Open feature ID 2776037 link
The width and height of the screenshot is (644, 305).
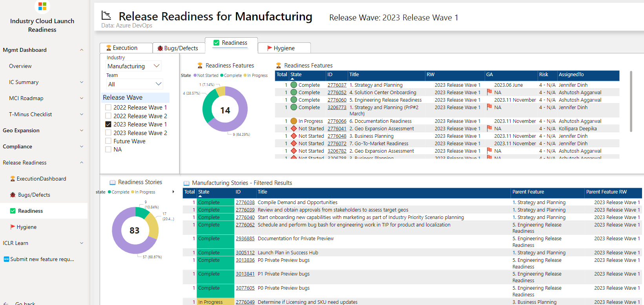(x=337, y=85)
